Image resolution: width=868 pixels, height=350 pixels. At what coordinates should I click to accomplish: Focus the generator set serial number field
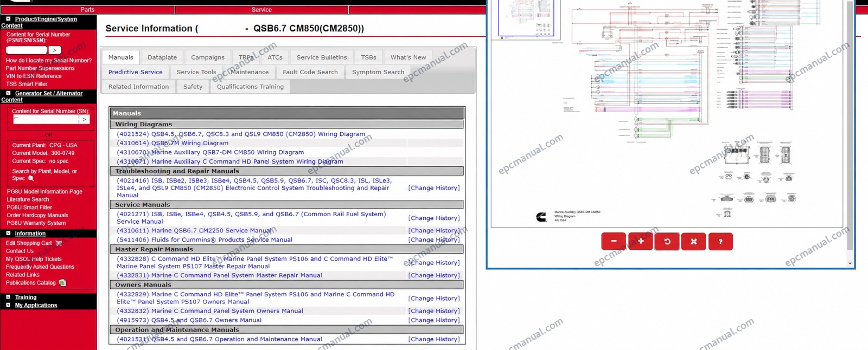click(x=46, y=120)
